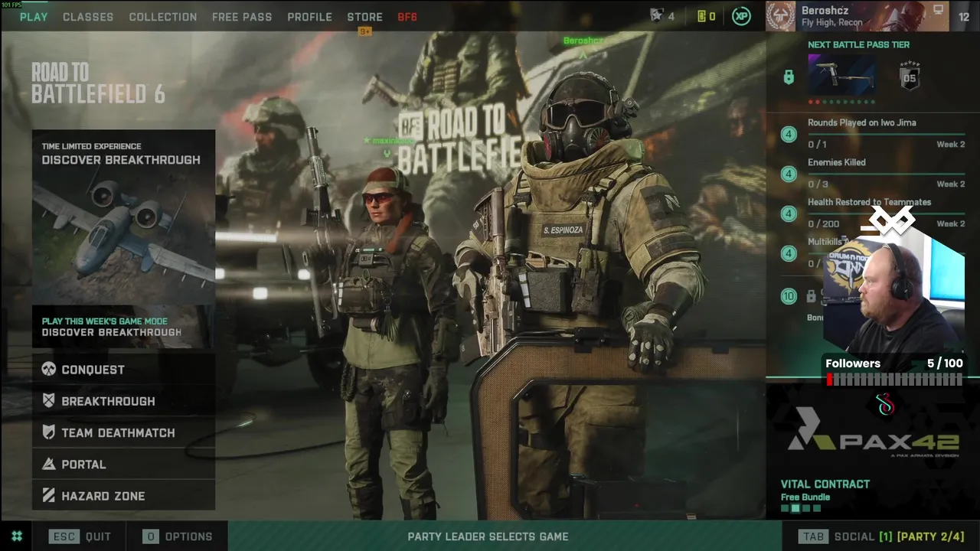Play this week's game mode Discover Breakthrough
This screenshot has height=551, width=980.
coord(123,327)
